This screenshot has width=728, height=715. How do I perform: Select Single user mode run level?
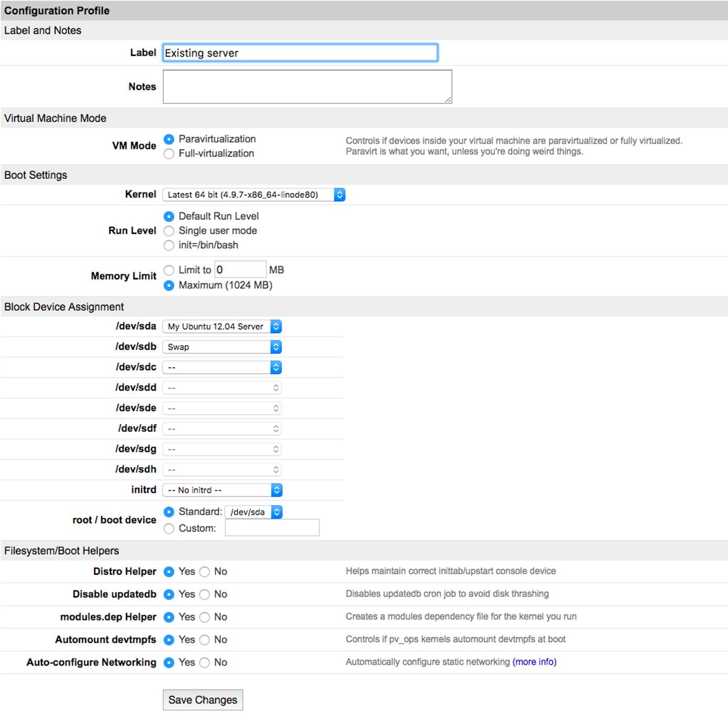pyautogui.click(x=168, y=230)
